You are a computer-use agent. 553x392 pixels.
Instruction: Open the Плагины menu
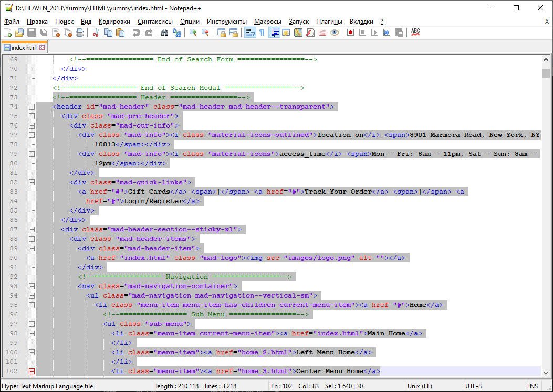pyautogui.click(x=329, y=22)
